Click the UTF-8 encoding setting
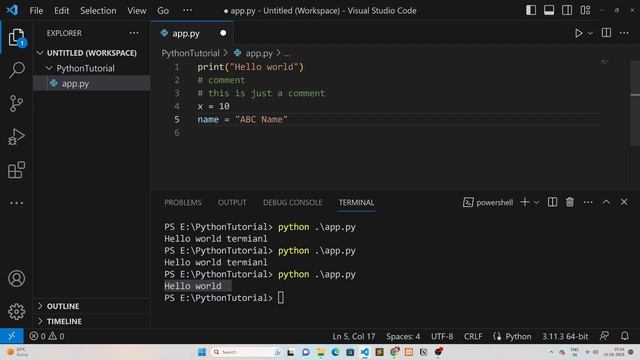 (x=442, y=336)
